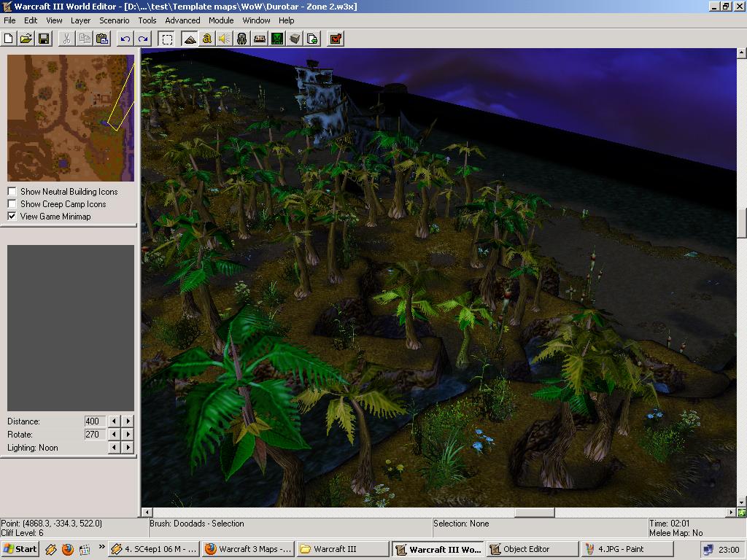The height and width of the screenshot is (560, 747).
Task: Click the Point coordinates text in status bar
Action: pyautogui.click(x=52, y=524)
